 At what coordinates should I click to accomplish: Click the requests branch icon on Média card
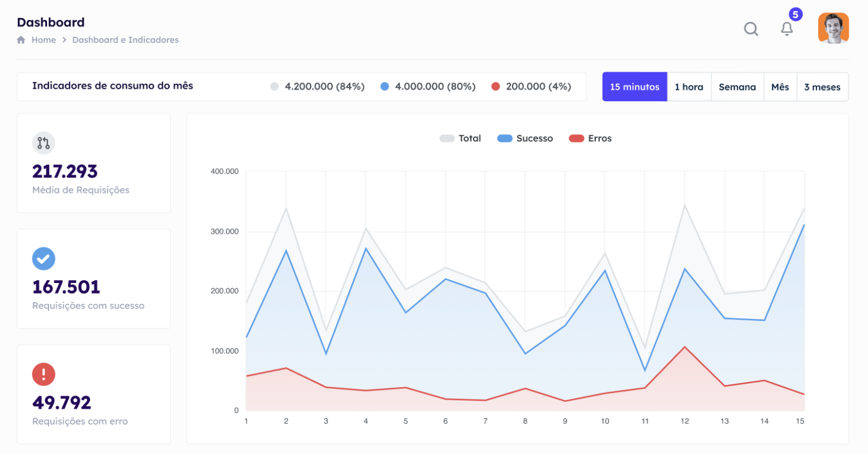[x=44, y=143]
